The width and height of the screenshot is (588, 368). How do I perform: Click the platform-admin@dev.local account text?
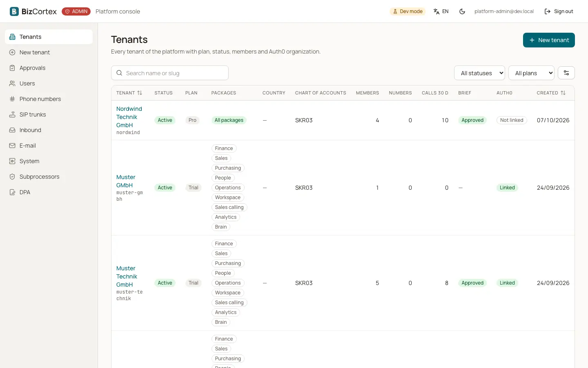[x=504, y=11]
